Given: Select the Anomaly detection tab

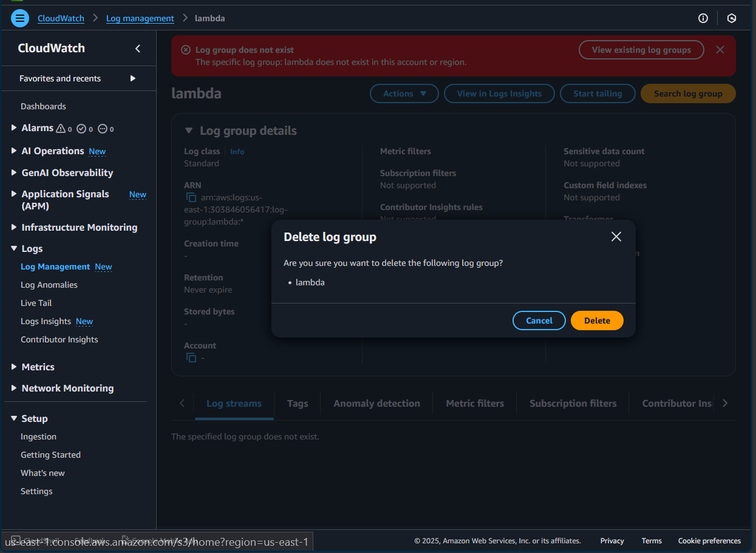Looking at the screenshot, I should coord(376,403).
